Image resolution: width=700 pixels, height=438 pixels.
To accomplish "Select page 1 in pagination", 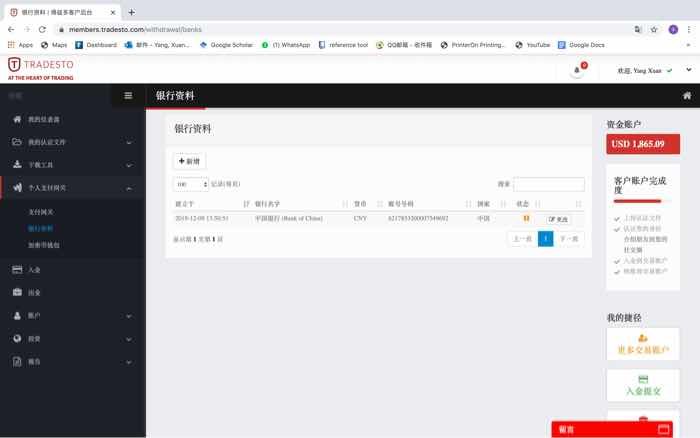I will pos(545,239).
